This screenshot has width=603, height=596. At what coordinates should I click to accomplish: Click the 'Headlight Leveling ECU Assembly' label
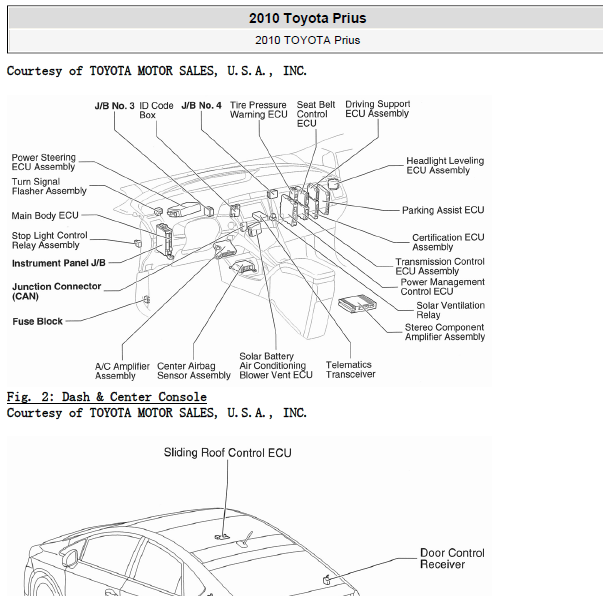pos(445,165)
